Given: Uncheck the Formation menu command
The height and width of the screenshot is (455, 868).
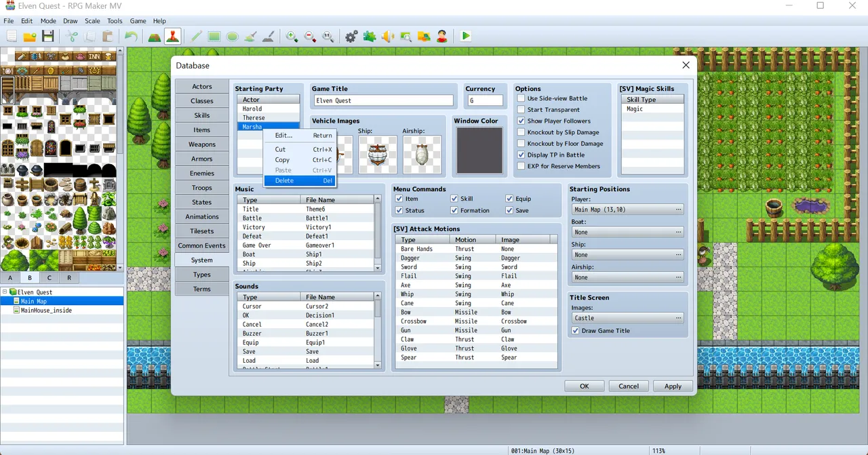Looking at the screenshot, I should pyautogui.click(x=454, y=210).
